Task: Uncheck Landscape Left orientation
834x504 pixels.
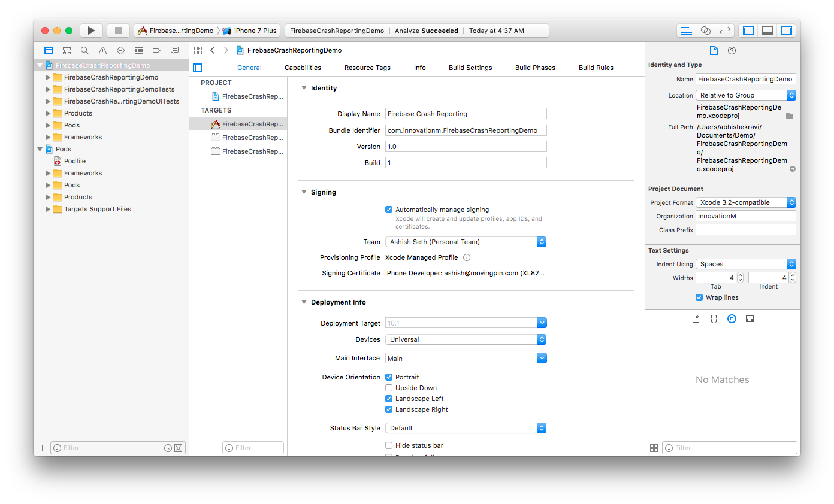Action: point(389,399)
